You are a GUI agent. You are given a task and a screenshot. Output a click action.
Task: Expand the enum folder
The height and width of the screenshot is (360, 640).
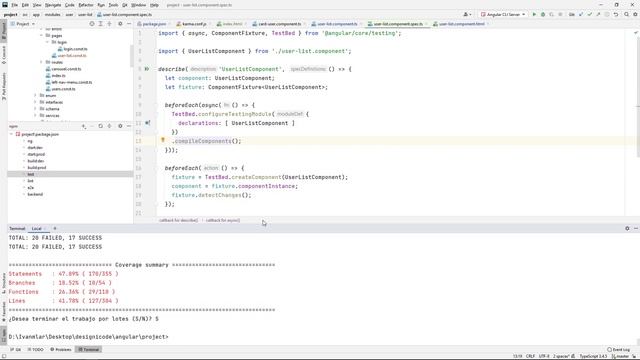36,96
